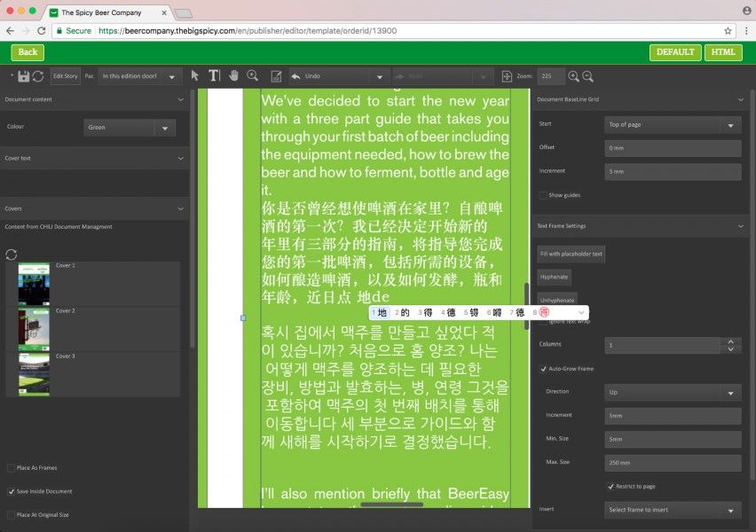Collapse the Cover text section
Screen dimensions: 756x532
(x=181, y=158)
